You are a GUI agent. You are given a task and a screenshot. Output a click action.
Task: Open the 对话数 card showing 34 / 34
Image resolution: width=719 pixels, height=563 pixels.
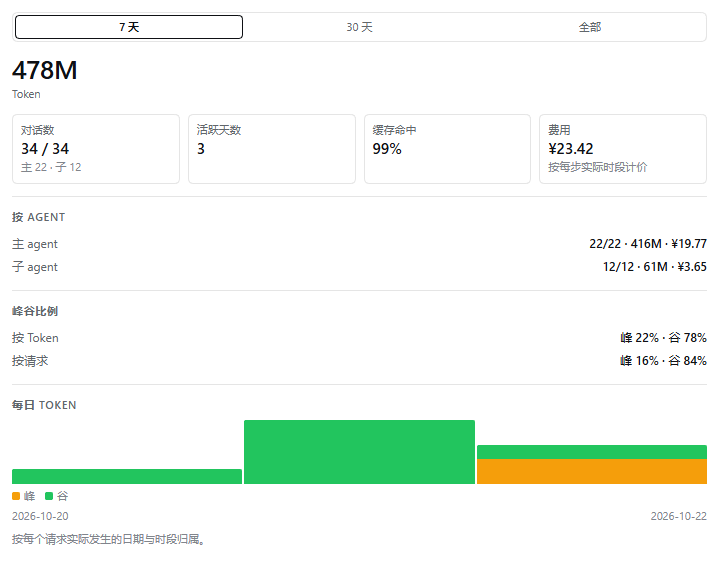pyautogui.click(x=96, y=149)
